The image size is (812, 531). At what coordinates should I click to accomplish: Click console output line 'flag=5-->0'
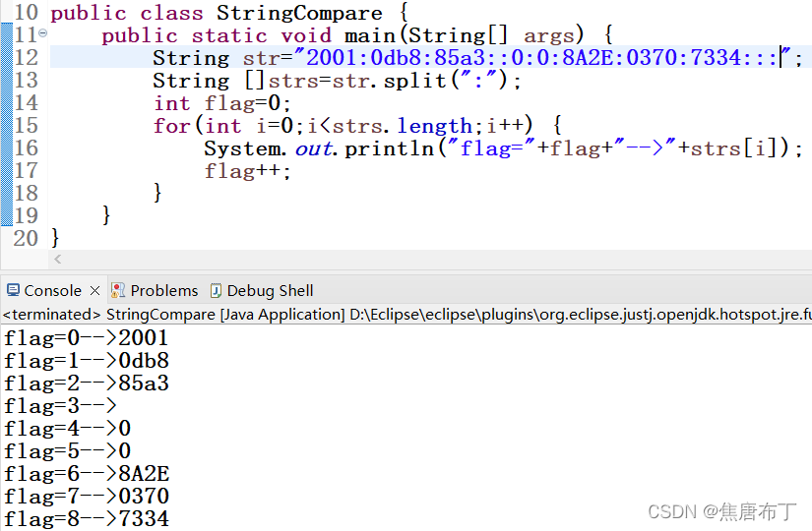point(67,451)
